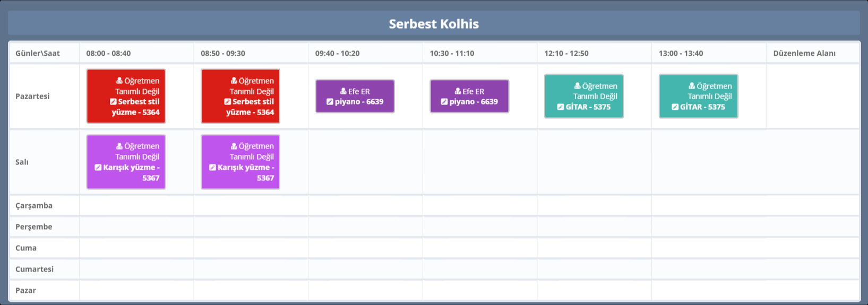This screenshot has width=868, height=305.
Task: Click teacher icon on Monday 08:00 red lesson card
Action: [119, 81]
